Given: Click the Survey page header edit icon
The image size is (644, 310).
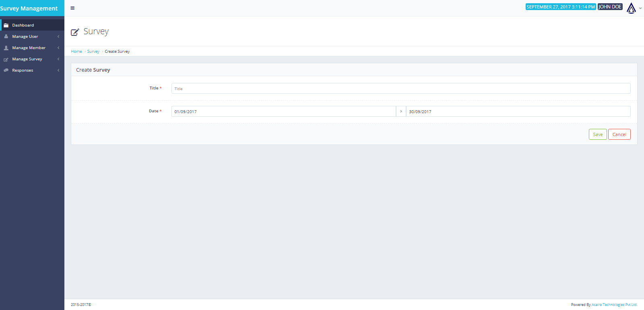Looking at the screenshot, I should coord(75,32).
